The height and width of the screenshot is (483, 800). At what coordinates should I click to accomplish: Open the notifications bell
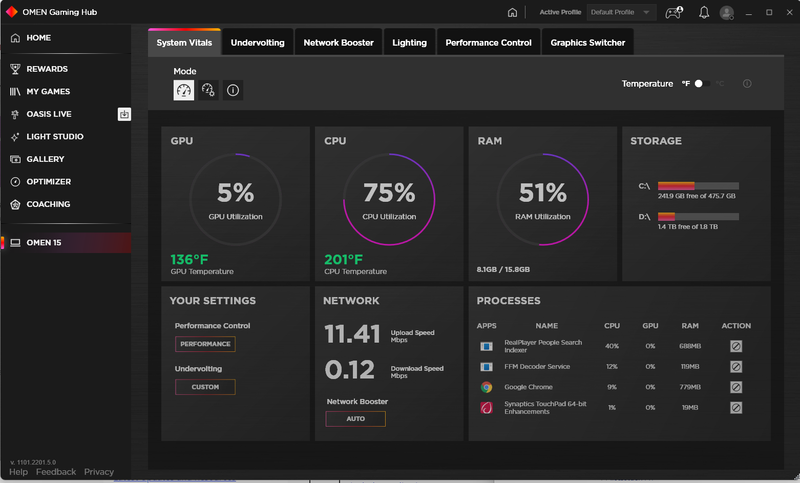point(704,12)
